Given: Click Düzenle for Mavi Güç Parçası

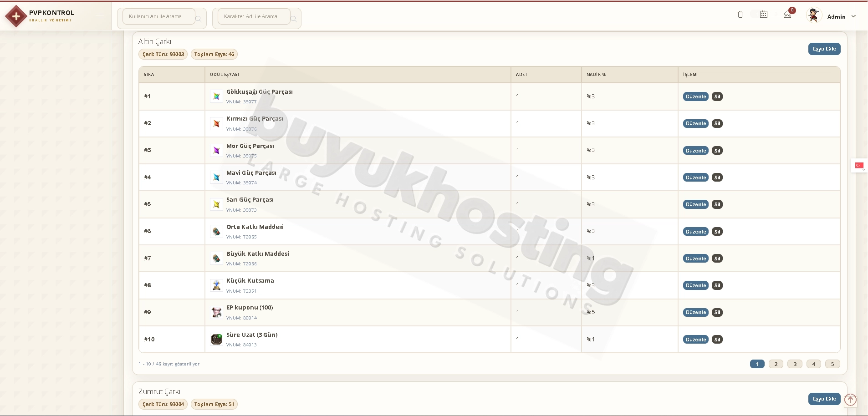Looking at the screenshot, I should (696, 178).
